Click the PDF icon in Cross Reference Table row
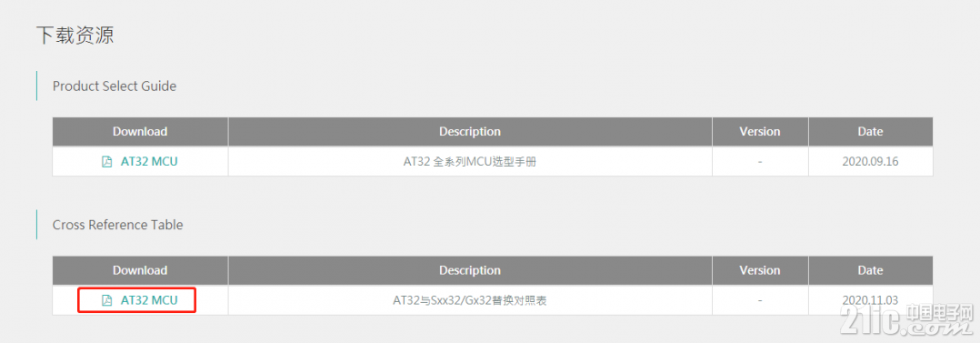 pos(107,300)
